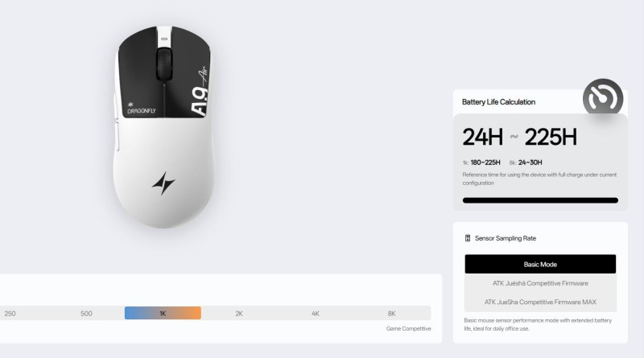644x358 pixels.
Task: Switch polling rate to 4K
Action: pyautogui.click(x=316, y=313)
